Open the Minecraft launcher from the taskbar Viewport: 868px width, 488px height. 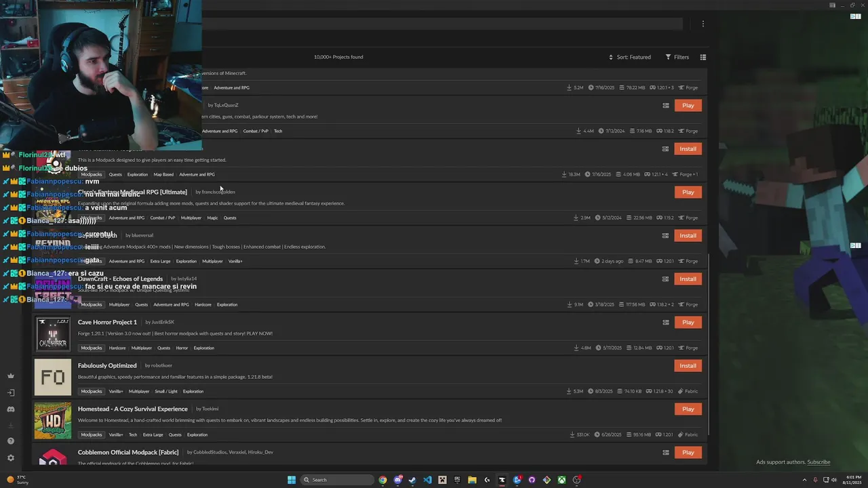442,480
